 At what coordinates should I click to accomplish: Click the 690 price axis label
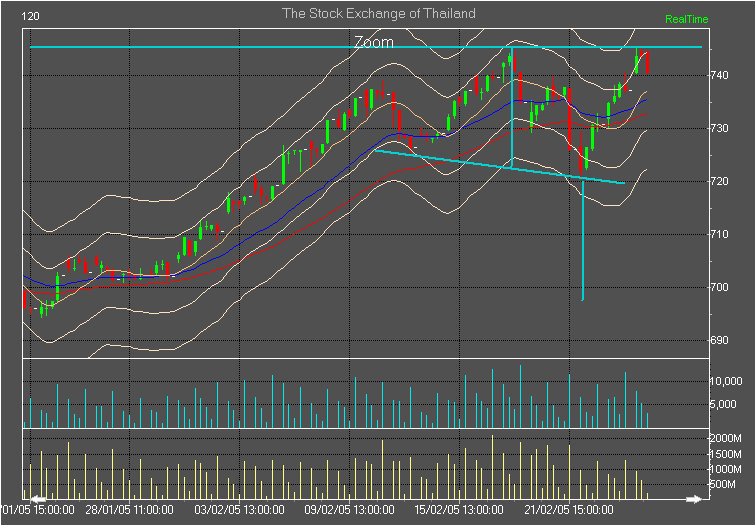point(719,340)
